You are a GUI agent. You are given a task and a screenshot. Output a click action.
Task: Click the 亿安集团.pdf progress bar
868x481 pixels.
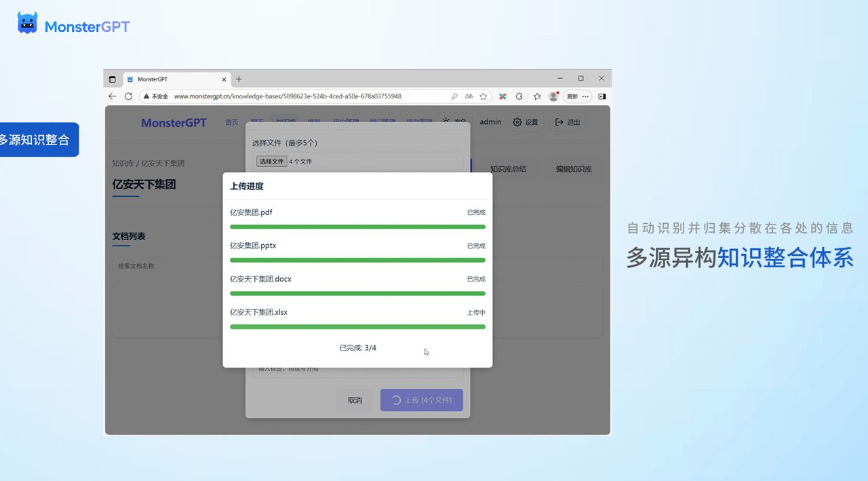click(357, 227)
